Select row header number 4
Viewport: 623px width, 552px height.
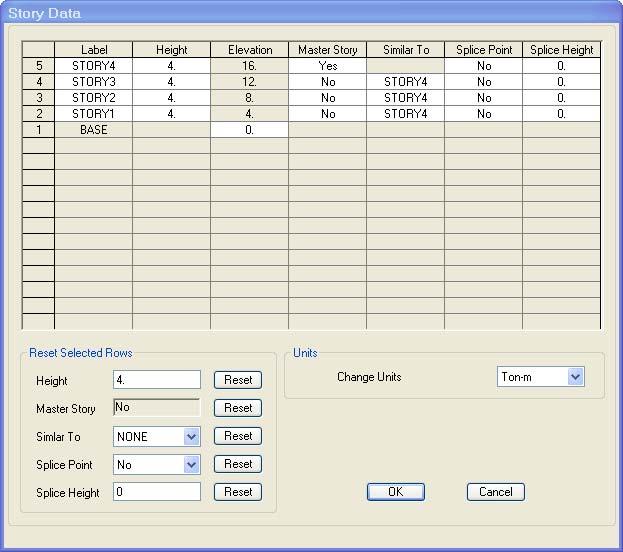(39, 82)
